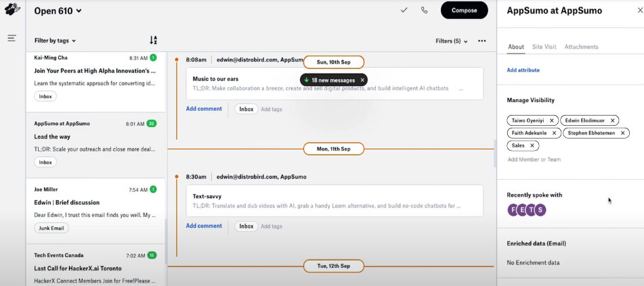644x286 pixels.
Task: Remove Edwin Elodimuor from visibility
Action: (612, 120)
